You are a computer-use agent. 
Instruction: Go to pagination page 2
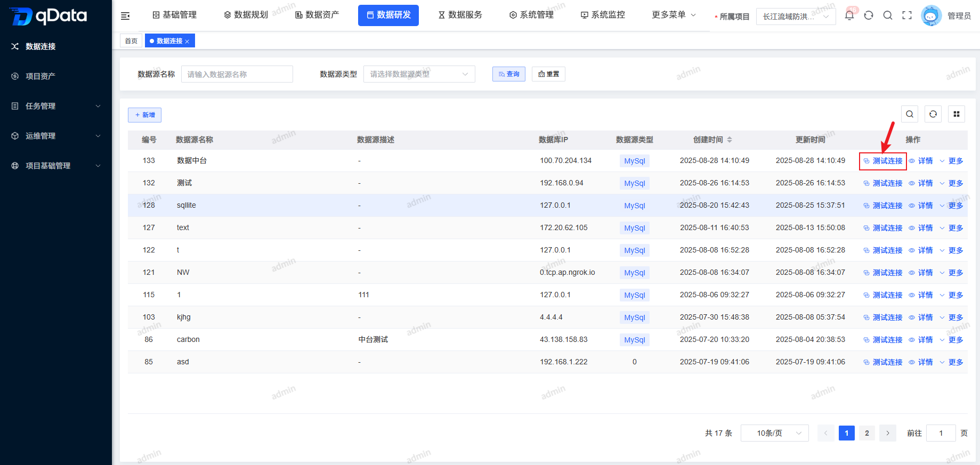point(867,433)
